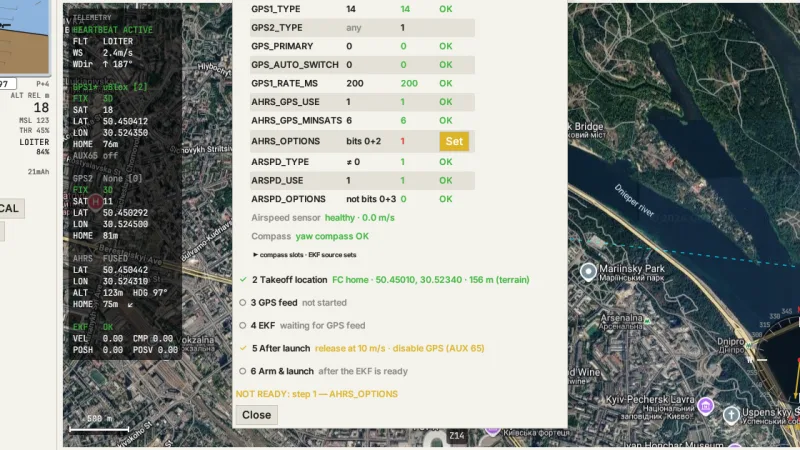Click the 21mAh battery consumption readout
The width and height of the screenshot is (800, 450).
(x=39, y=172)
